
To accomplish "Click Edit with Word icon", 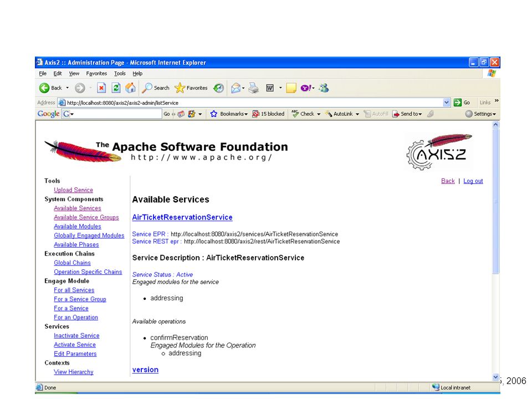I will pyautogui.click(x=270, y=88).
